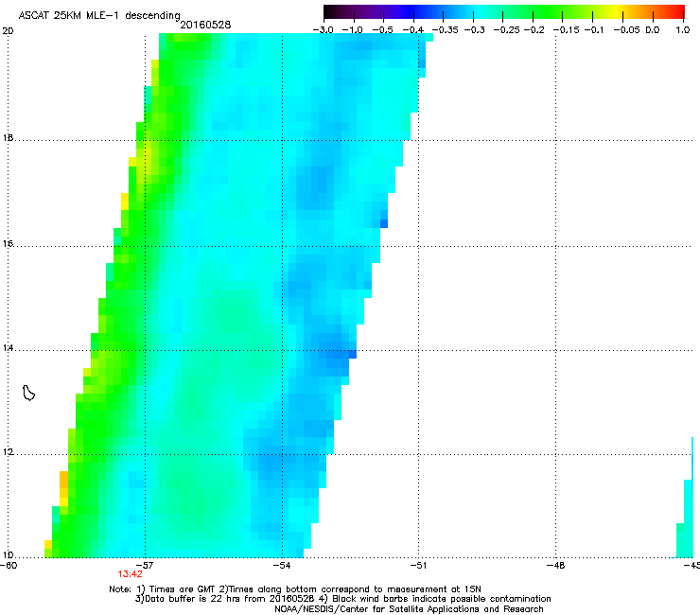Screen dimensions: 700x615
Task: Pick the yellow section of the colorbar
Action: [618, 12]
